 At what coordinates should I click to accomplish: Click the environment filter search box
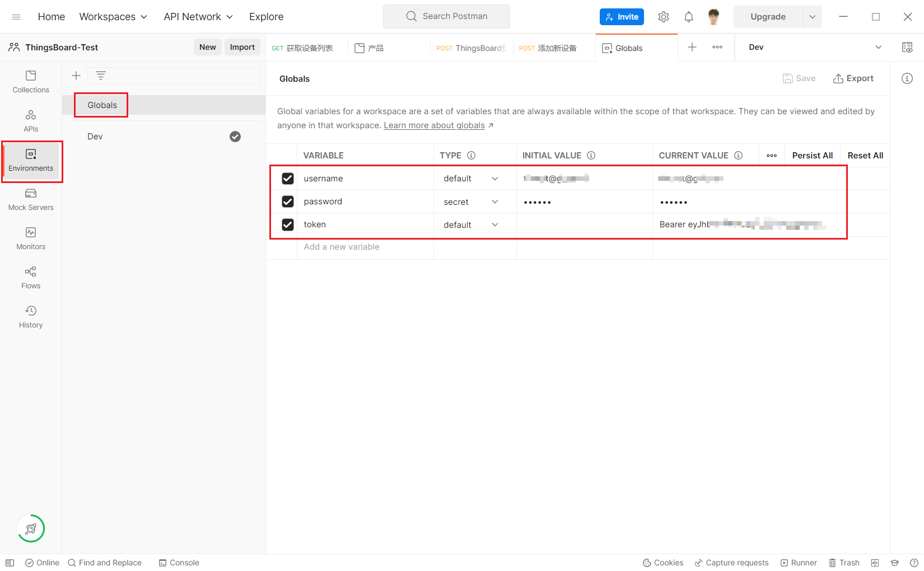click(x=174, y=76)
